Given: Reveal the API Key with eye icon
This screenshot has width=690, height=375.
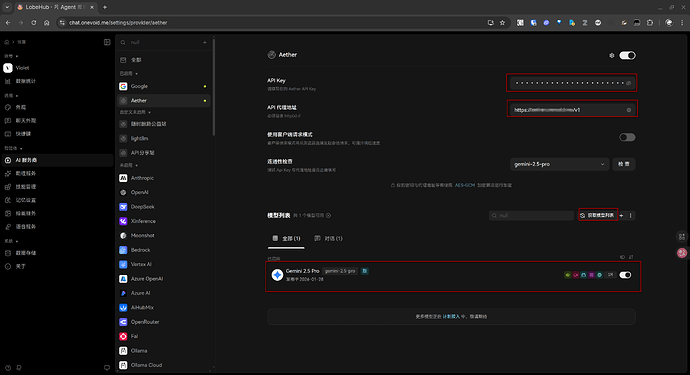Looking at the screenshot, I should [628, 83].
